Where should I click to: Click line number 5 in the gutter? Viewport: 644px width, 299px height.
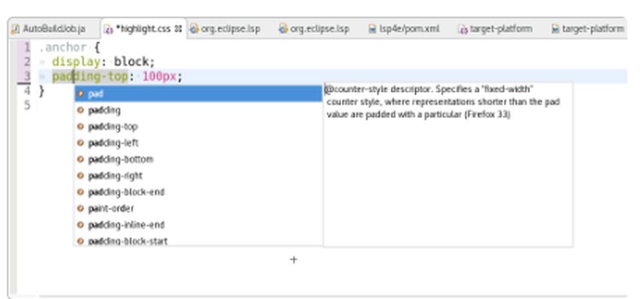point(26,106)
